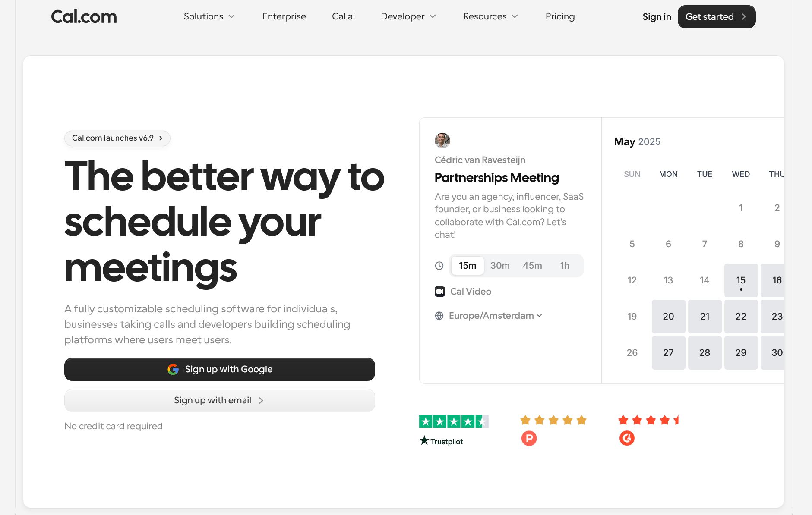Click Sign up with email
This screenshot has width=812, height=515.
point(220,401)
